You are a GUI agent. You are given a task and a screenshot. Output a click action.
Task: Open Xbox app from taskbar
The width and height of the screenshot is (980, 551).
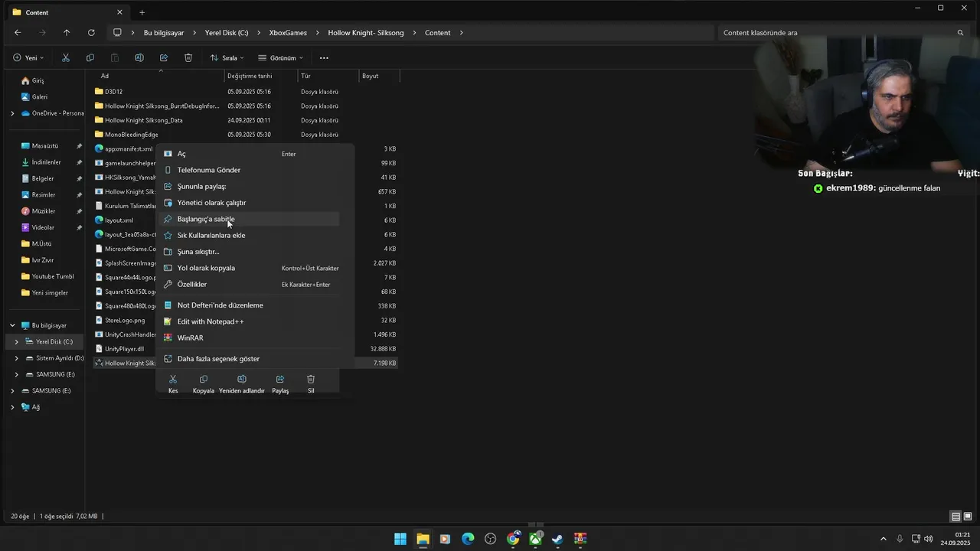point(536,539)
